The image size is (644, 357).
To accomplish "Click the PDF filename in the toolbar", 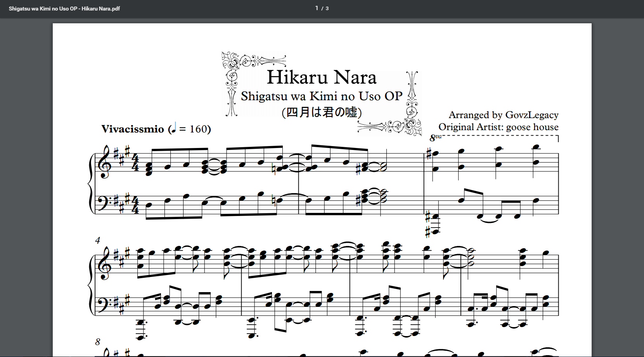I will coord(64,9).
